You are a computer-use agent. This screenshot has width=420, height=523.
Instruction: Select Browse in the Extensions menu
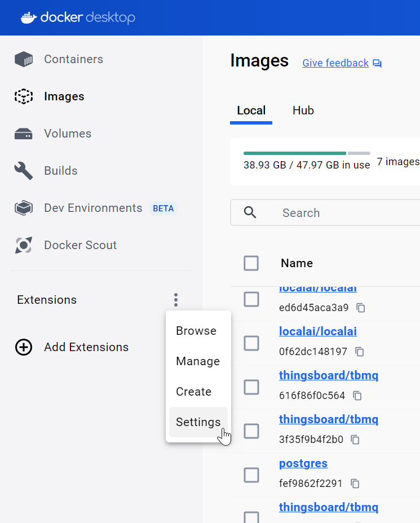(196, 331)
